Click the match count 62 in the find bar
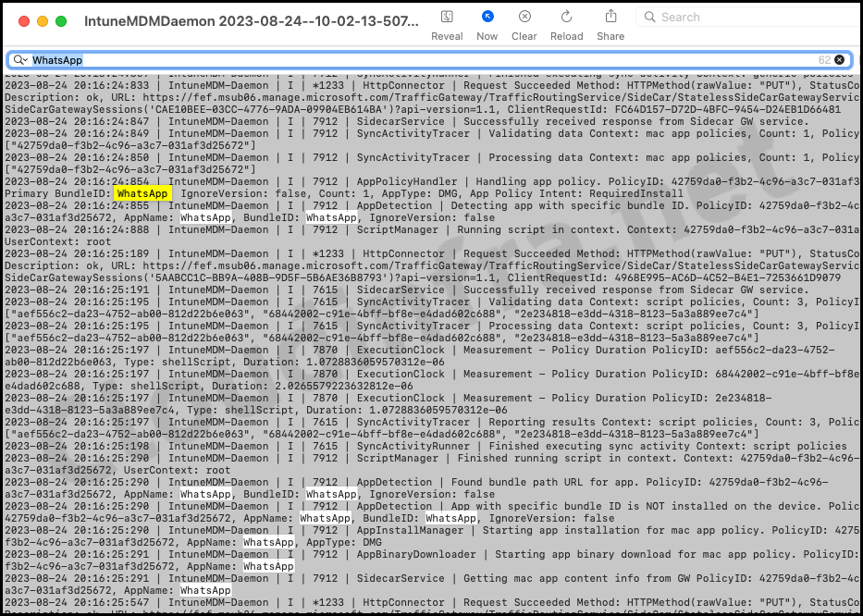The image size is (863, 616). (824, 60)
